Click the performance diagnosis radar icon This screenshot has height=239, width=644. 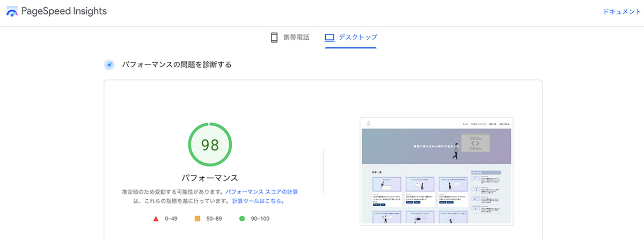[x=109, y=65]
